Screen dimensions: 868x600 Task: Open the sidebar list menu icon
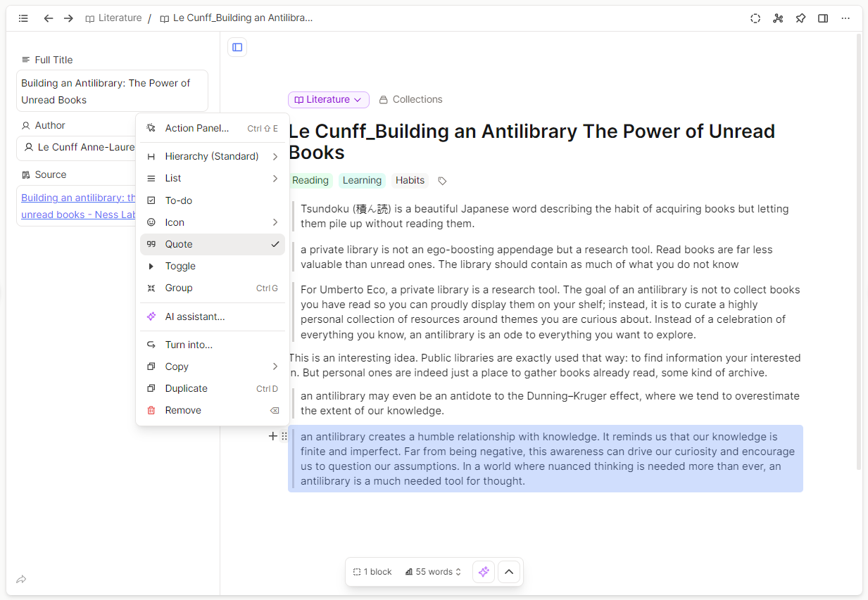(x=23, y=18)
